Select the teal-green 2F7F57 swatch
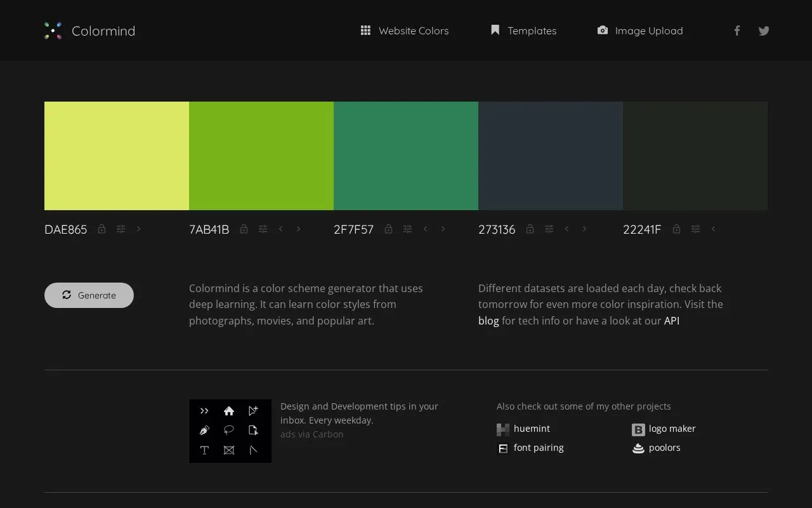The image size is (812, 508). point(406,156)
